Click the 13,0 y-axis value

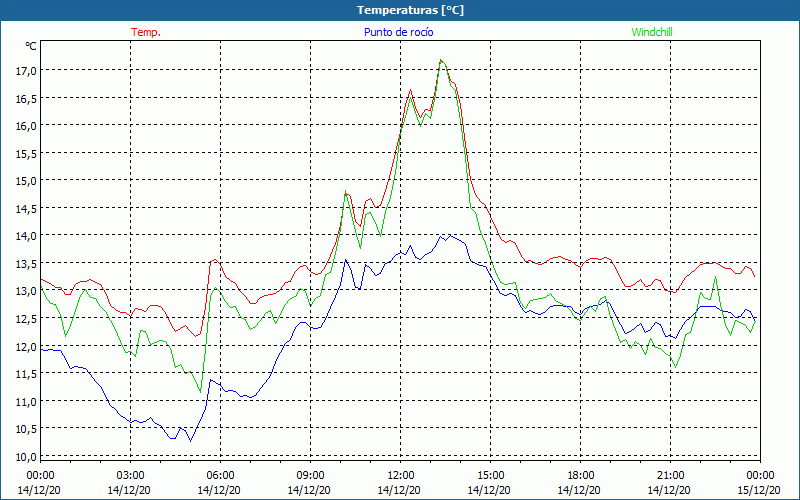26,291
